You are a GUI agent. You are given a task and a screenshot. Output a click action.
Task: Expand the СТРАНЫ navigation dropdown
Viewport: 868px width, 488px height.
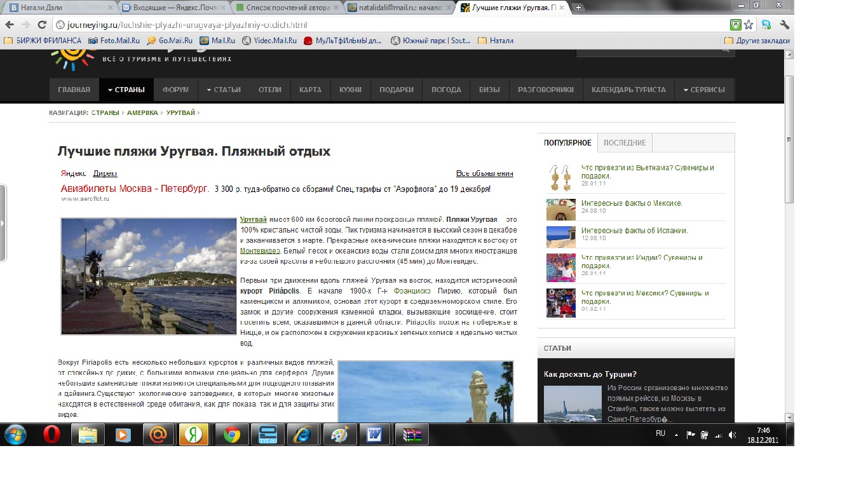click(126, 90)
